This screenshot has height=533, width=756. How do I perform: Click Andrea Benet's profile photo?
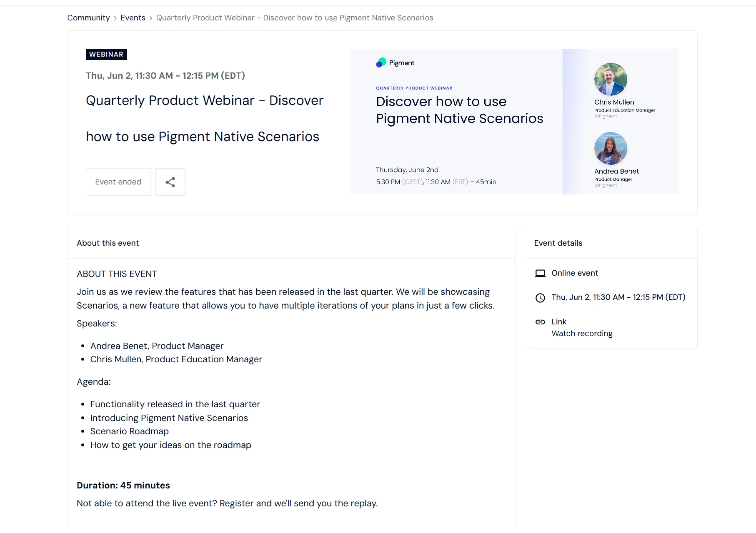pyautogui.click(x=611, y=148)
